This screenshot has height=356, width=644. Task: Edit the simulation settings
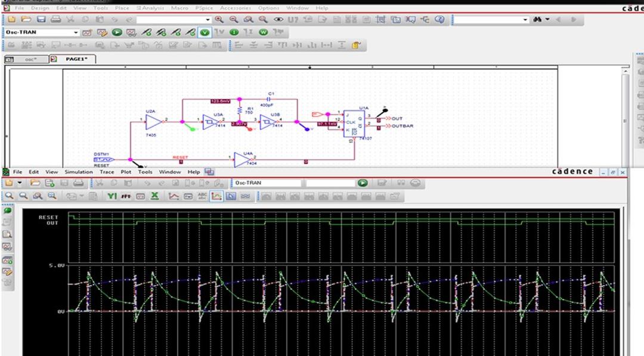102,32
